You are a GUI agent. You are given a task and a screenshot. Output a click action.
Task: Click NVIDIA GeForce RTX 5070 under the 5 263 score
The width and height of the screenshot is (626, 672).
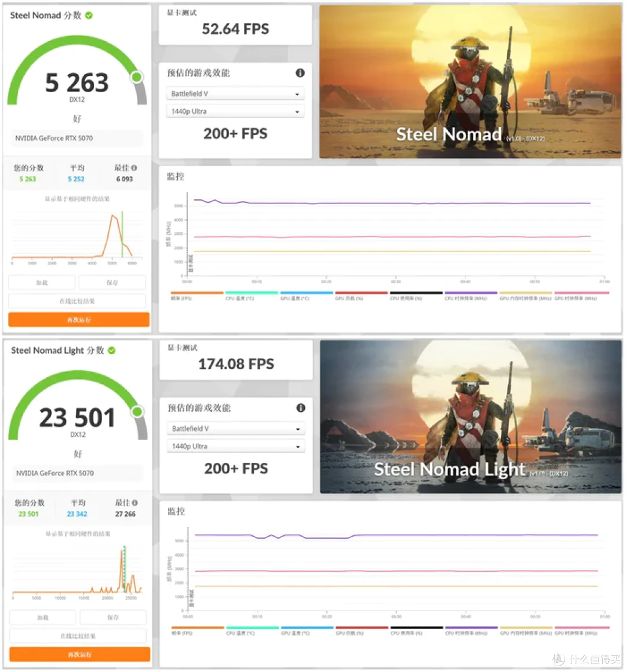(x=54, y=138)
